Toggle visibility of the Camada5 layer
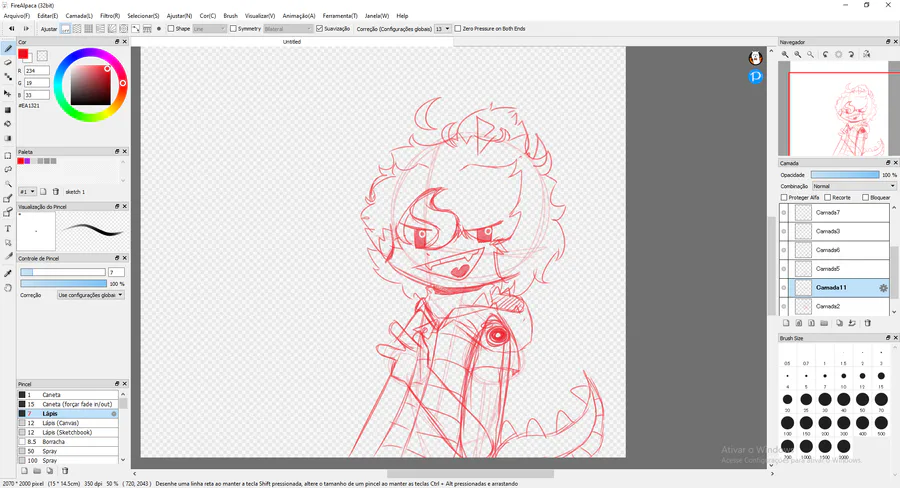The width and height of the screenshot is (900, 488). tap(784, 269)
